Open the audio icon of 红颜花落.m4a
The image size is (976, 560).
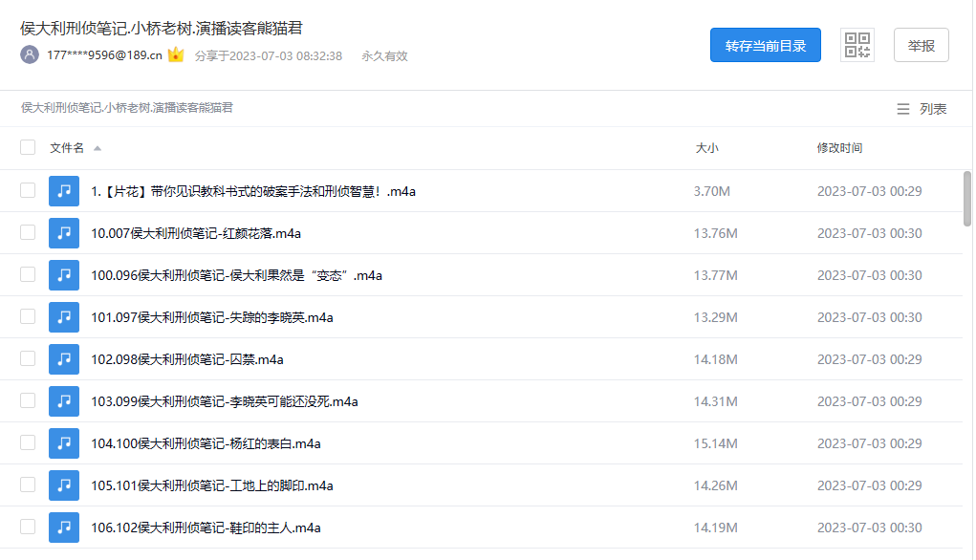(63, 233)
